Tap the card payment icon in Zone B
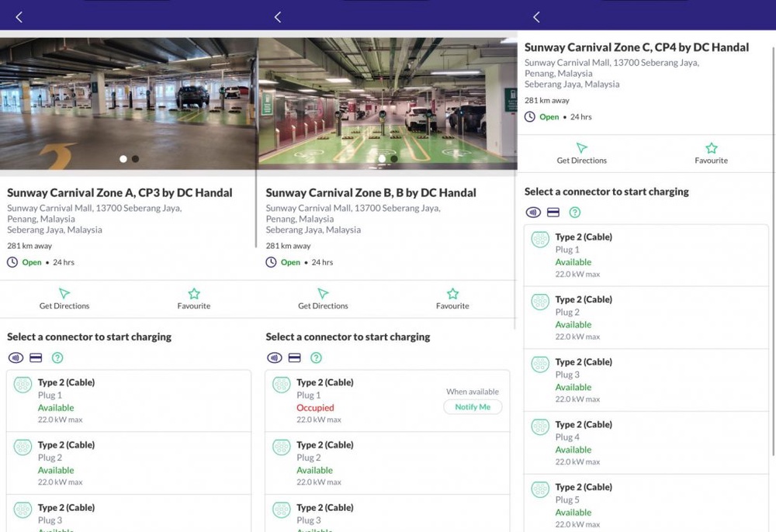The width and height of the screenshot is (776, 532). point(294,358)
